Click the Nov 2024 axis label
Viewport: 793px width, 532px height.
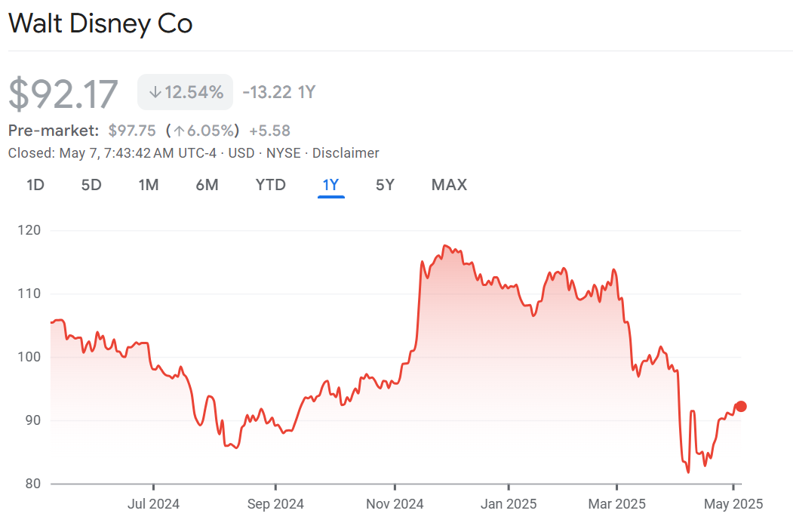pyautogui.click(x=395, y=503)
